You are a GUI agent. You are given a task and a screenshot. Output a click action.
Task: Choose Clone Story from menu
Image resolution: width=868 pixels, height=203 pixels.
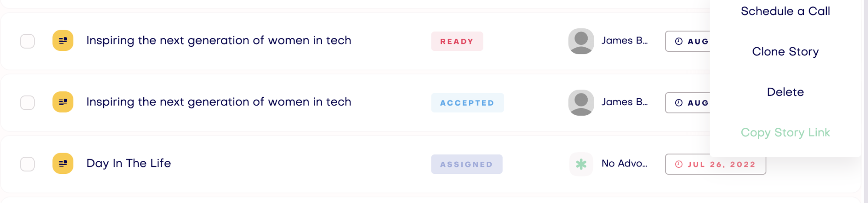785,52
